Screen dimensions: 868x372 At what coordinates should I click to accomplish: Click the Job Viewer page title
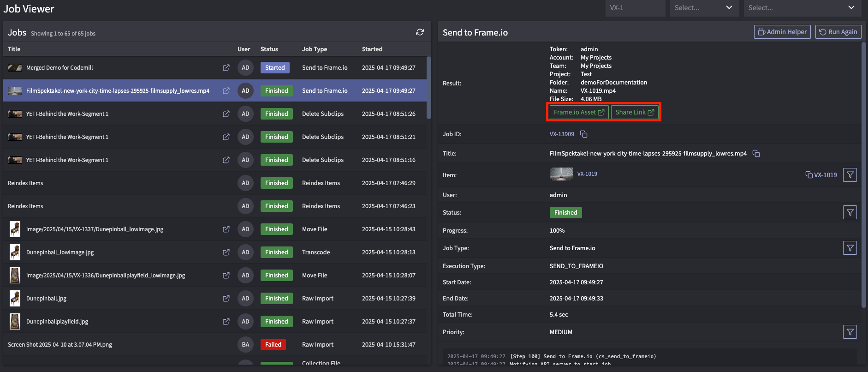[x=29, y=9]
